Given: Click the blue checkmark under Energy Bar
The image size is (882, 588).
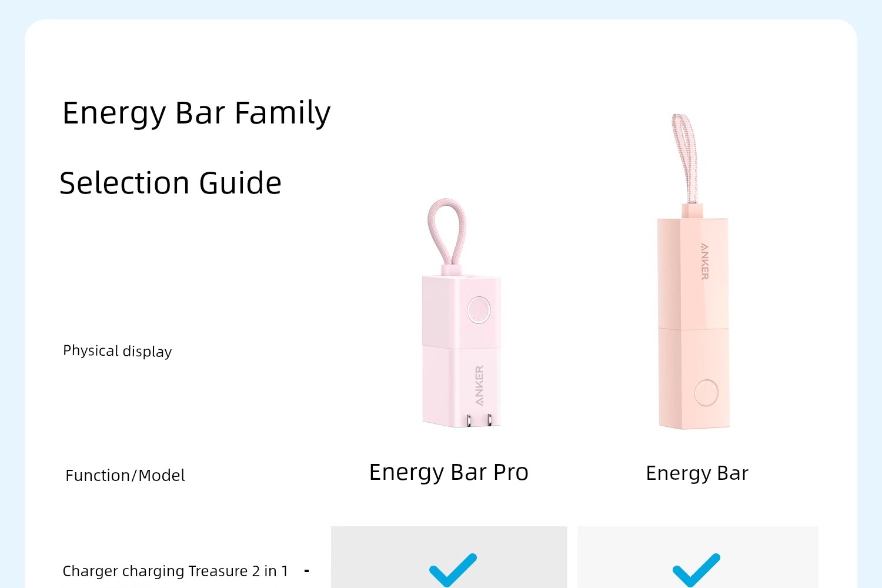Looking at the screenshot, I should (x=696, y=570).
